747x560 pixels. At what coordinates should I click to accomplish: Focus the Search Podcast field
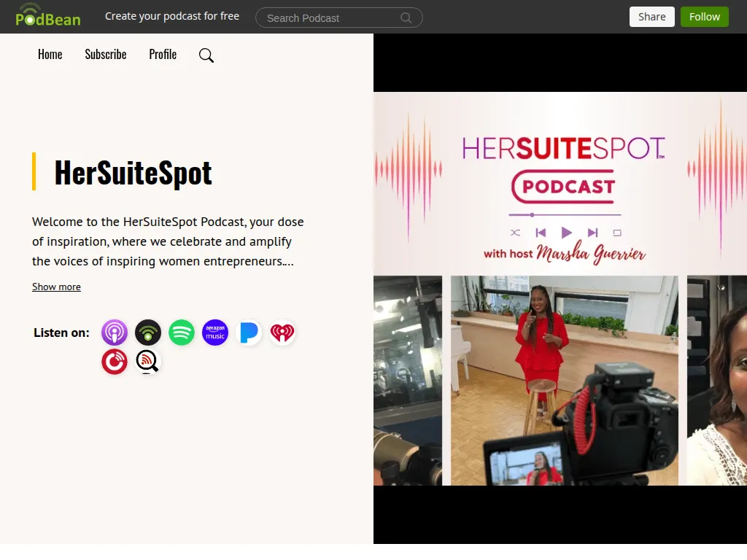[x=338, y=17]
